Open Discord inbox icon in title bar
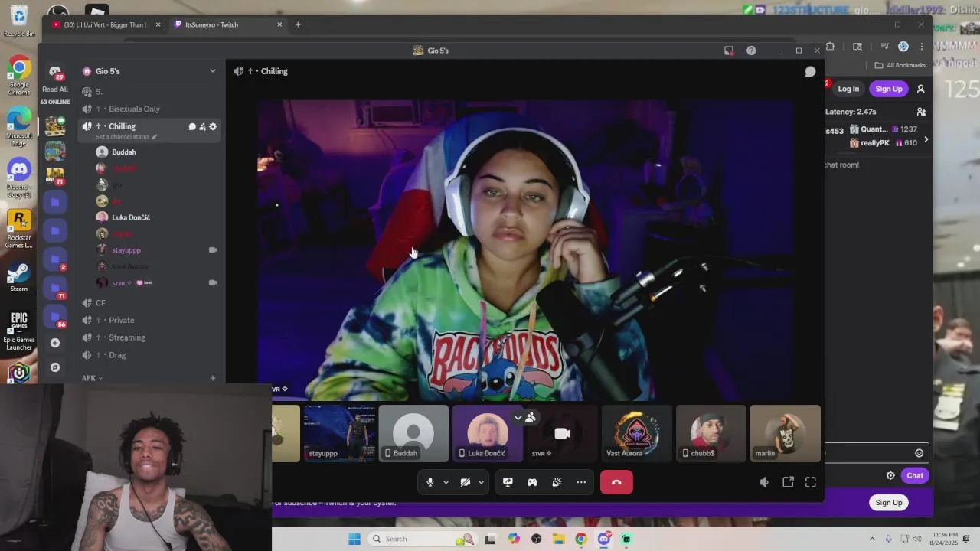This screenshot has width=980, height=551. (729, 51)
